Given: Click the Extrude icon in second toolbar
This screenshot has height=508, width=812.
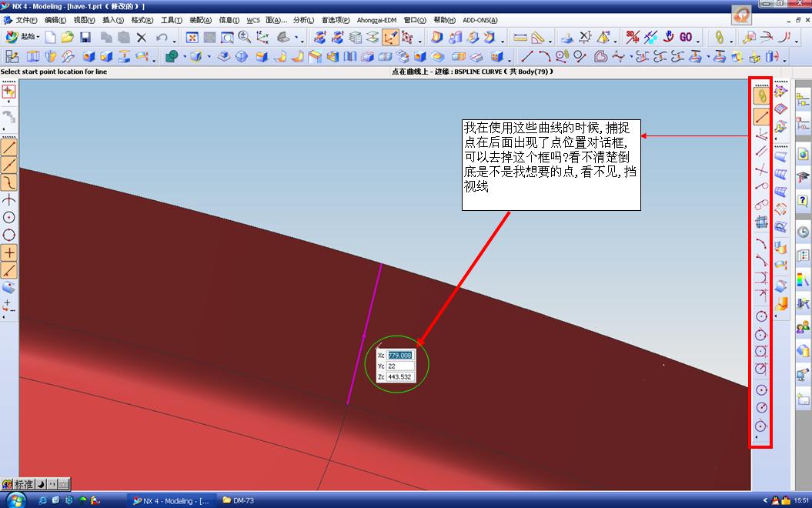Looking at the screenshot, I should click(33, 56).
